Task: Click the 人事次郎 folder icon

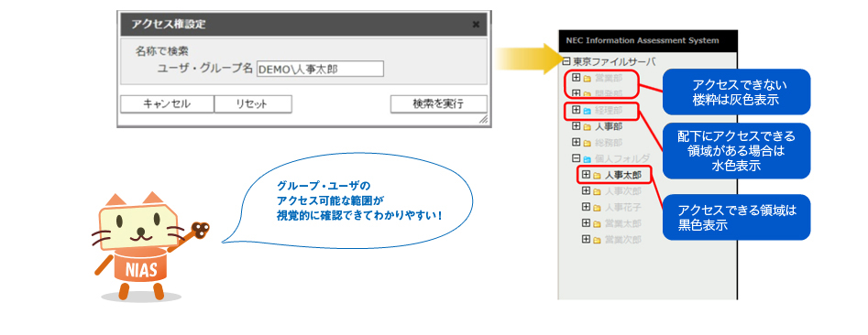Action: 597,192
